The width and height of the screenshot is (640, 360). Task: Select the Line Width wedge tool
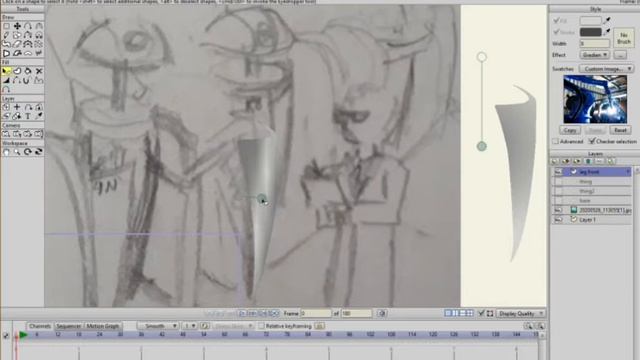click(6, 80)
